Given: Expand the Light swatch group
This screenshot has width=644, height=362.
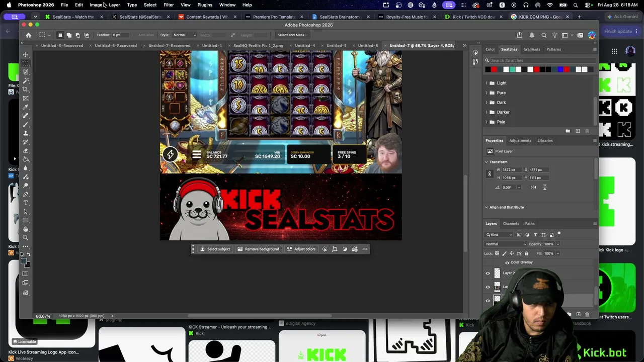Looking at the screenshot, I should point(487,83).
